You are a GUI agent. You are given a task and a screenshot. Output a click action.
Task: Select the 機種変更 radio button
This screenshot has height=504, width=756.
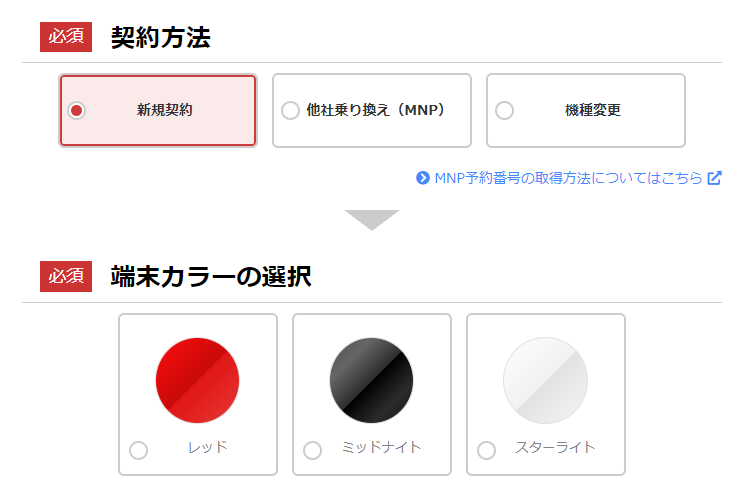point(504,110)
